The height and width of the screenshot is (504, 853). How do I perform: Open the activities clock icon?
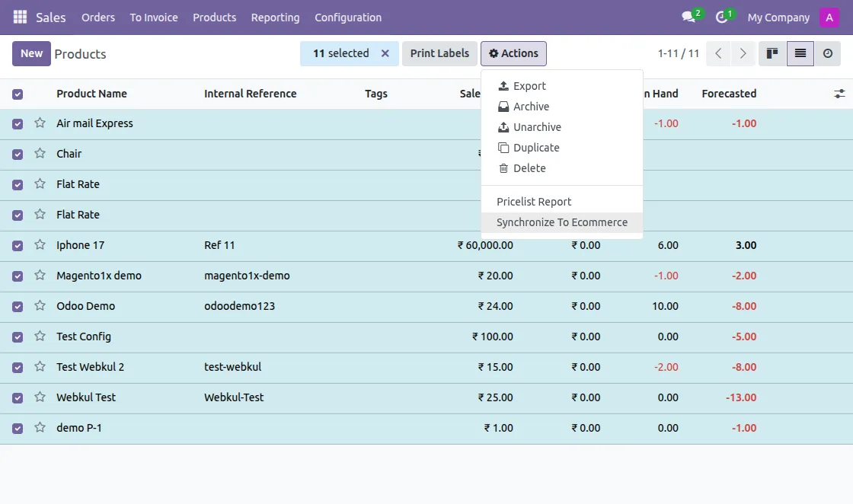(721, 18)
